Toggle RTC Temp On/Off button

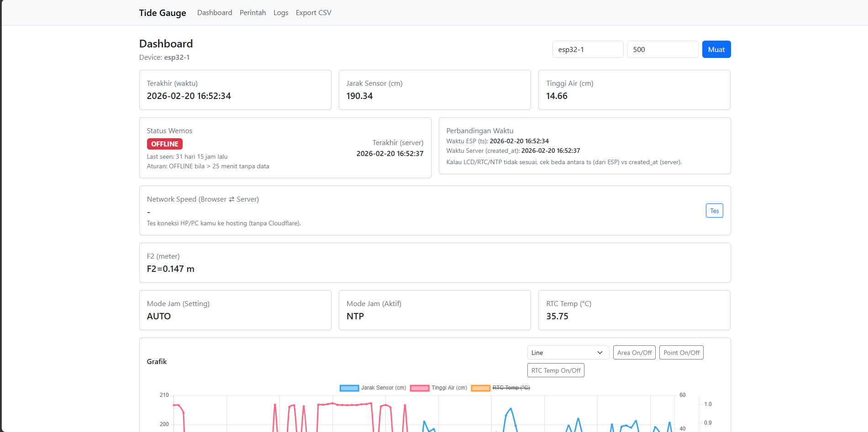[556, 370]
